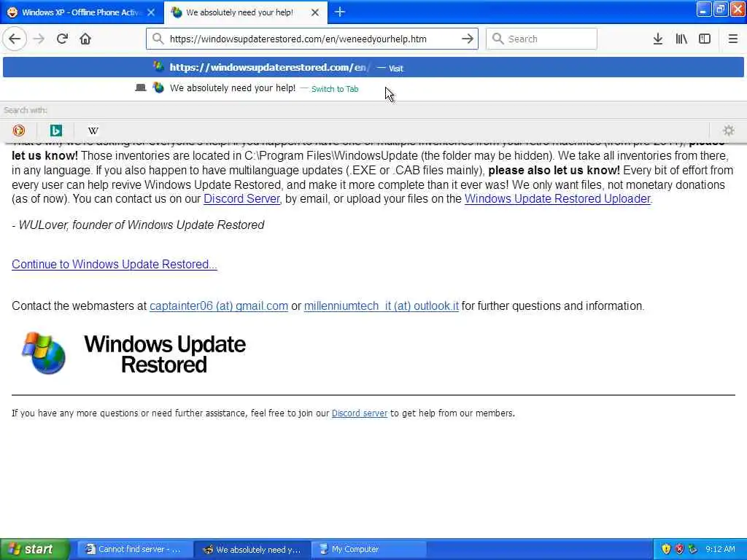Click the magnifier icon in address bar
This screenshot has width=747, height=560.
(x=158, y=39)
